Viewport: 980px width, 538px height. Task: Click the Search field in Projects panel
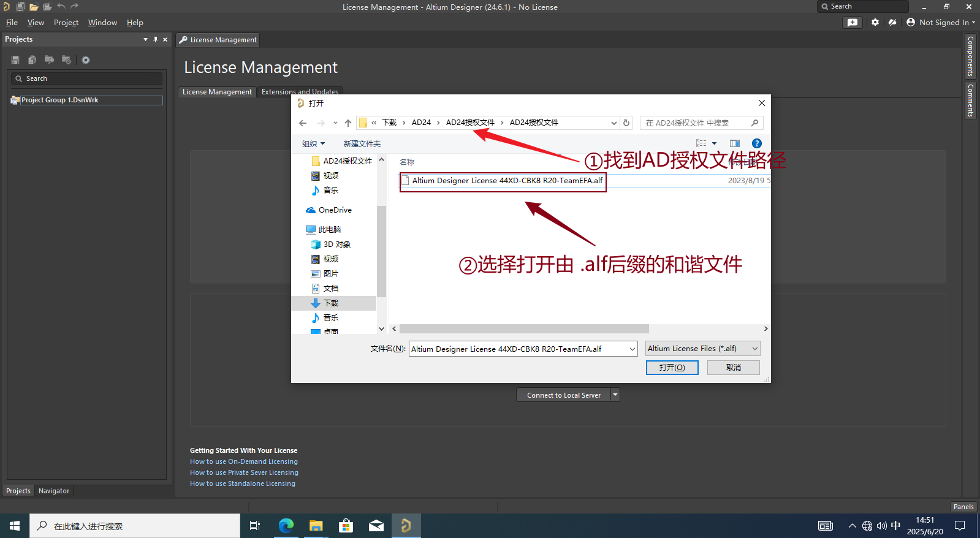pos(86,78)
